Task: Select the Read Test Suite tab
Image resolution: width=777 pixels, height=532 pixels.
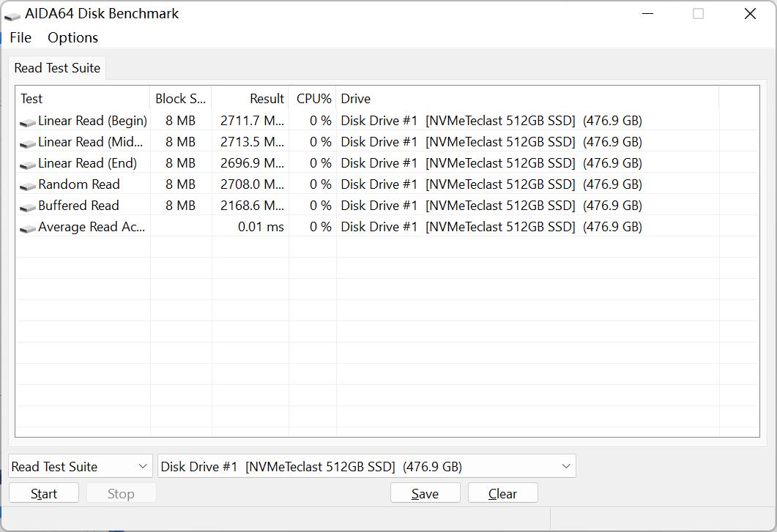Action: coord(57,68)
